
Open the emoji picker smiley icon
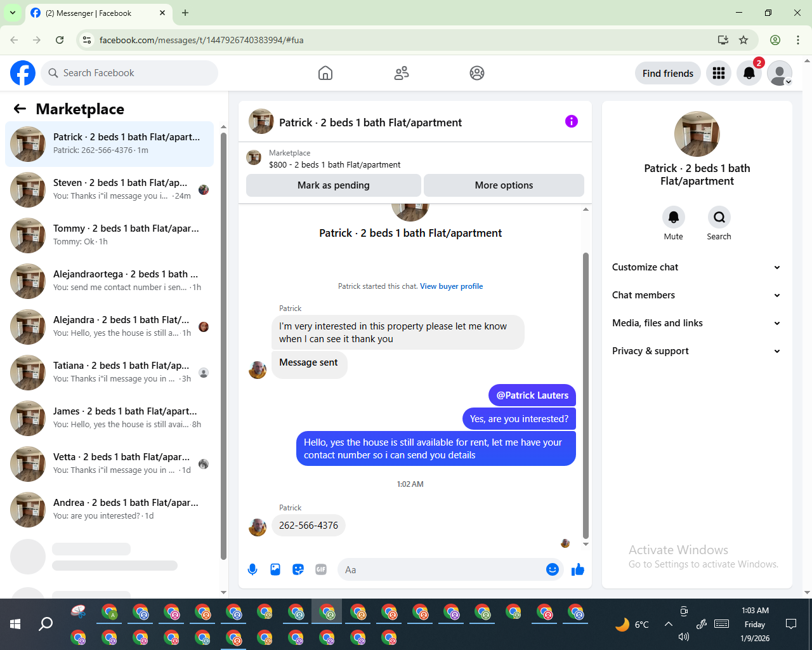click(x=553, y=569)
